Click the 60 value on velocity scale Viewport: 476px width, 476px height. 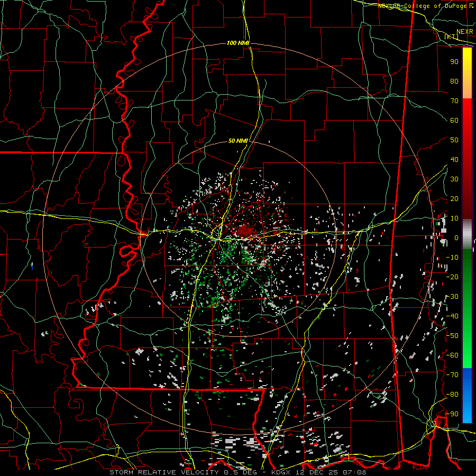[x=454, y=120]
